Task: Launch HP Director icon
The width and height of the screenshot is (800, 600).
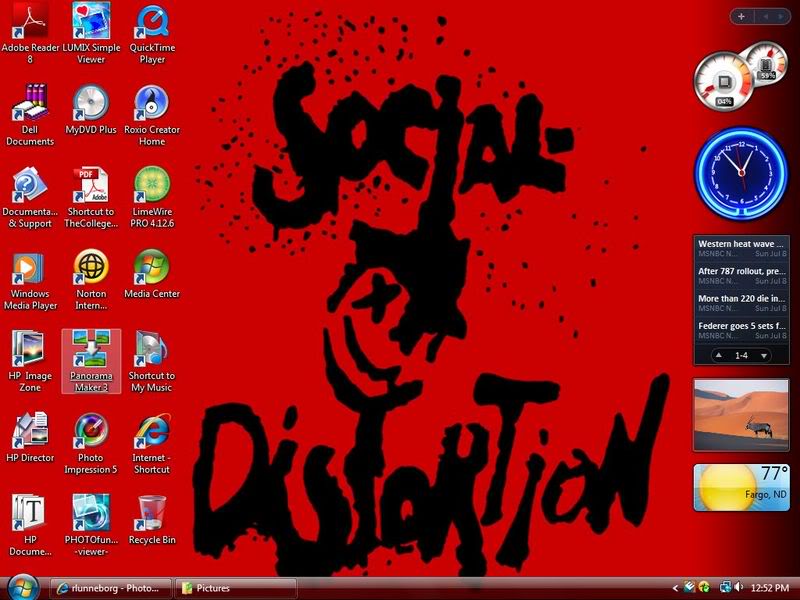Action: click(x=30, y=438)
